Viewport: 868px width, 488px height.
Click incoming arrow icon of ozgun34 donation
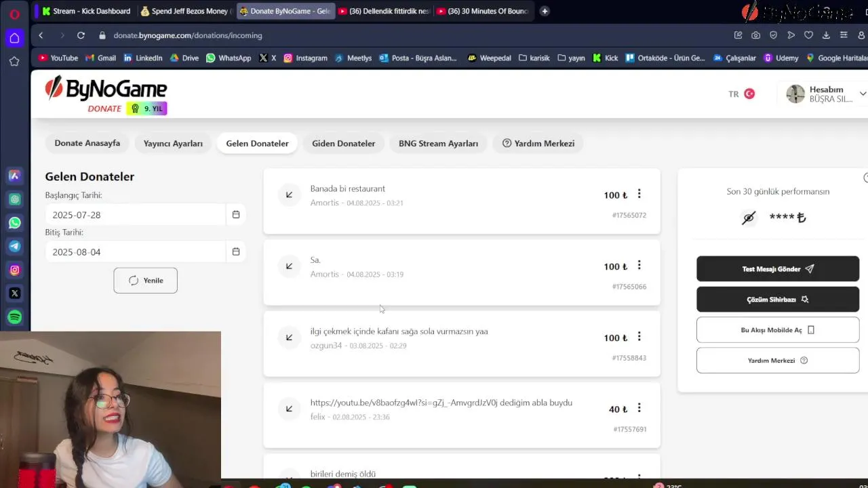click(x=289, y=337)
